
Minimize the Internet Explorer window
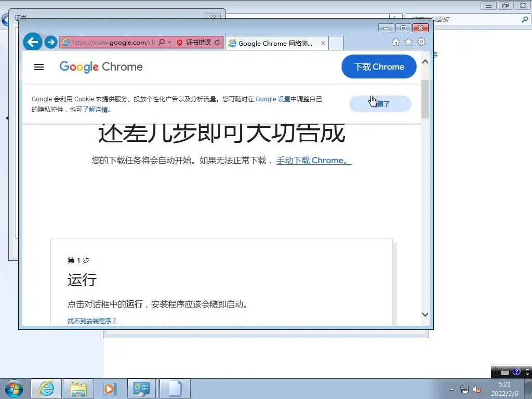pos(386,28)
